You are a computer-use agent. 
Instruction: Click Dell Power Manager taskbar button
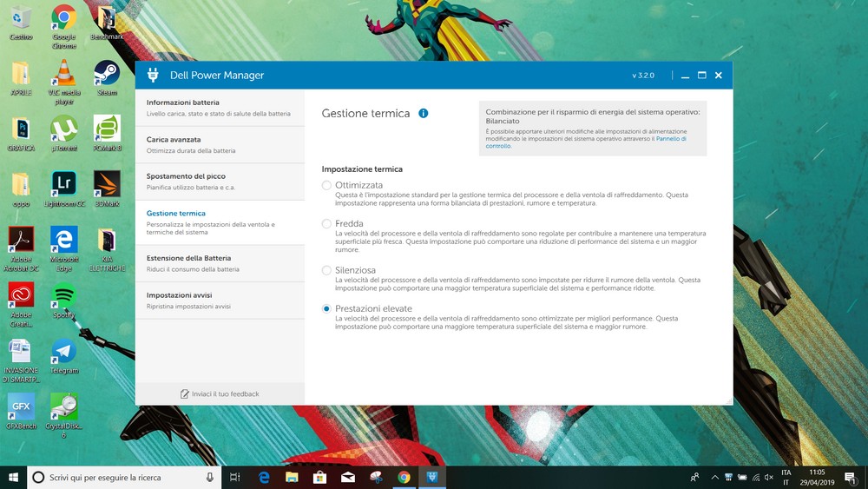(x=431, y=477)
